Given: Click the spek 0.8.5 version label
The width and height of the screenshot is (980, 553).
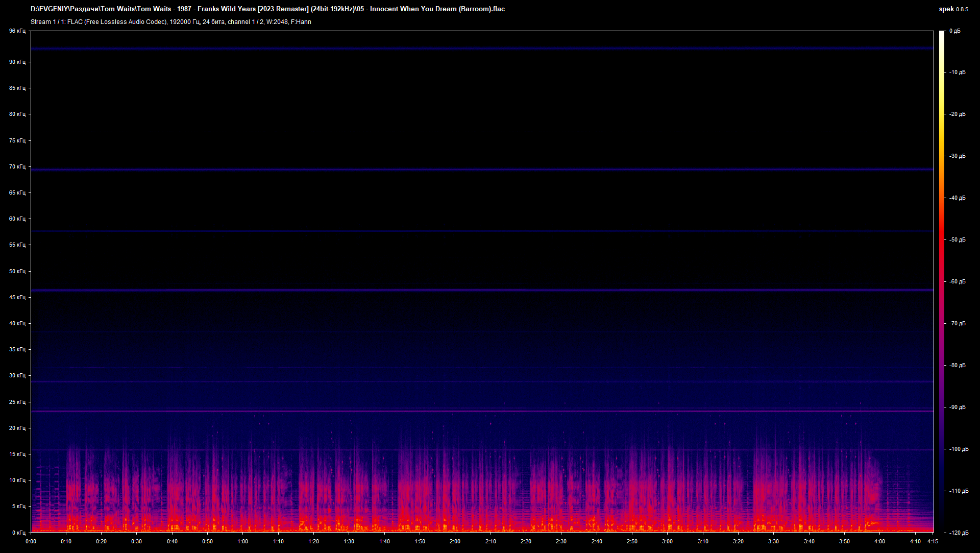Looking at the screenshot, I should coord(953,9).
